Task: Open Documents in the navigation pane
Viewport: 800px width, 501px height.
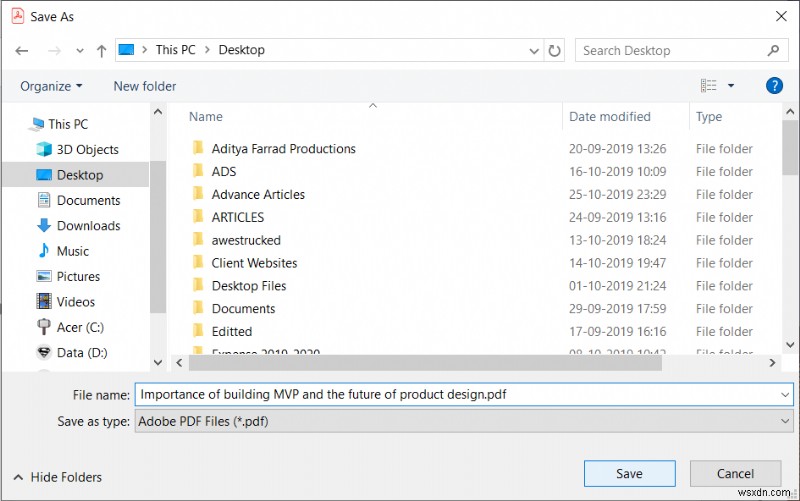Action: tap(79, 201)
